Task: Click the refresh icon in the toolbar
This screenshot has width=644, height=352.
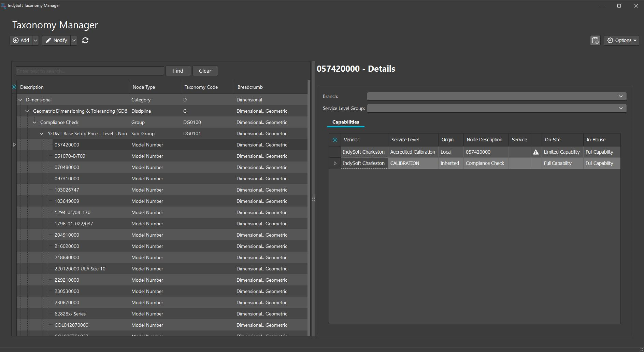Action: pos(85,40)
